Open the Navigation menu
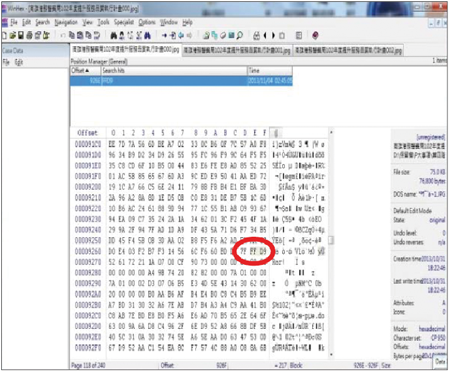Screen dimensions: 450x372 [x=66, y=22]
